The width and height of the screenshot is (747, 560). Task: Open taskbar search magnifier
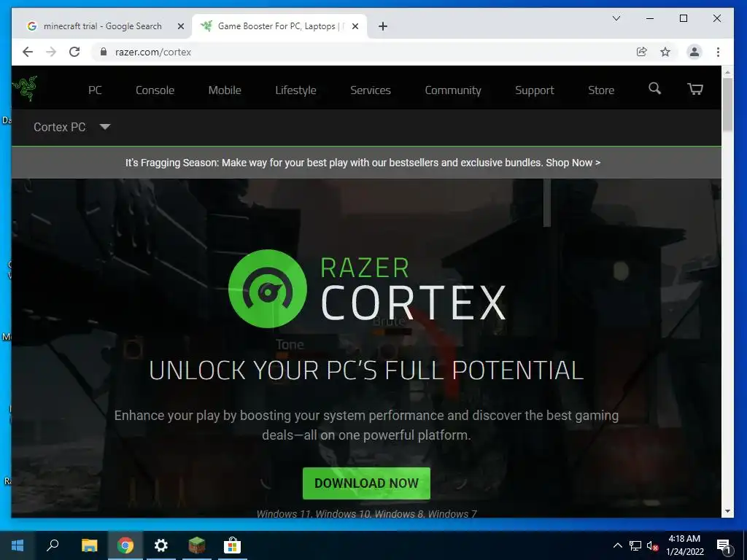click(x=53, y=545)
